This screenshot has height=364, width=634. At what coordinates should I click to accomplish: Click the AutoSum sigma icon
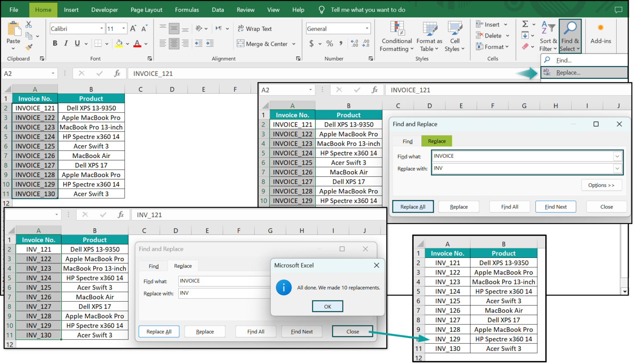pos(525,24)
